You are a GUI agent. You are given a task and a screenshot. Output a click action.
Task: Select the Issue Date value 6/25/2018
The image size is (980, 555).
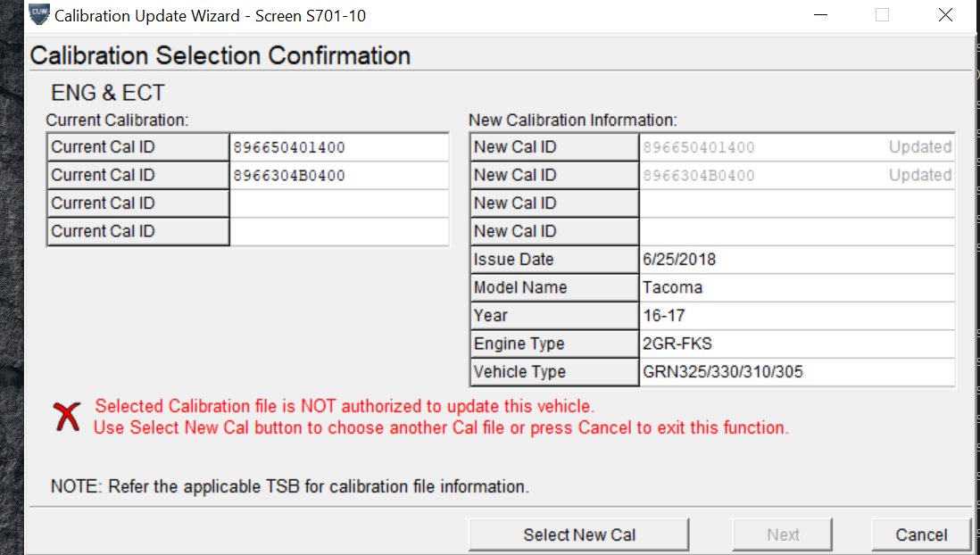(679, 260)
